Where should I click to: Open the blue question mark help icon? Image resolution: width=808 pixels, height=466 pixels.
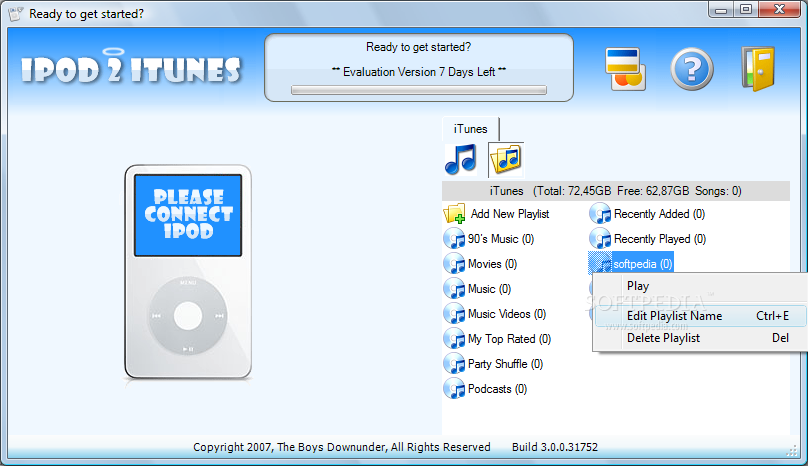pos(691,68)
